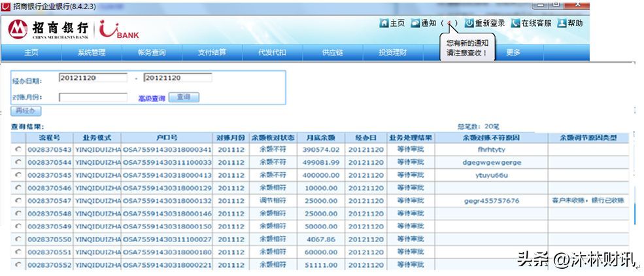Click the 流程号 column header
Screen dimensions: 644x276
(x=49, y=137)
